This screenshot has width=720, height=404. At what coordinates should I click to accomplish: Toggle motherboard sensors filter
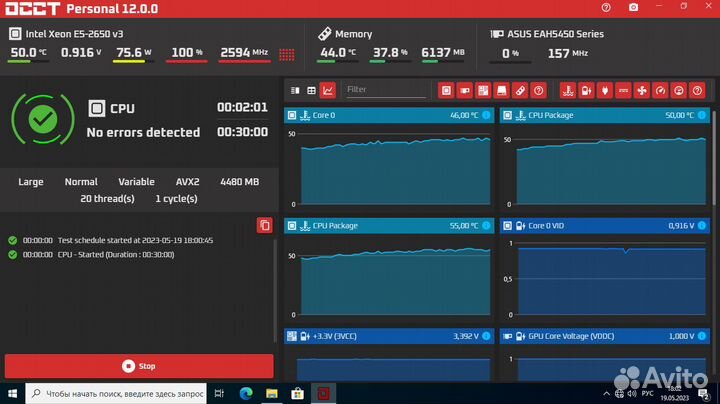tap(483, 90)
